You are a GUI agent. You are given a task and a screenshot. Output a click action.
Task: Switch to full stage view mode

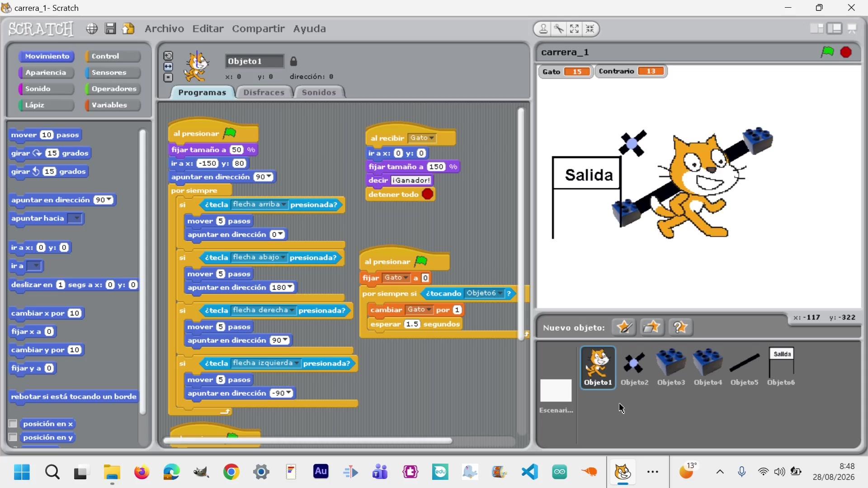[x=835, y=28]
